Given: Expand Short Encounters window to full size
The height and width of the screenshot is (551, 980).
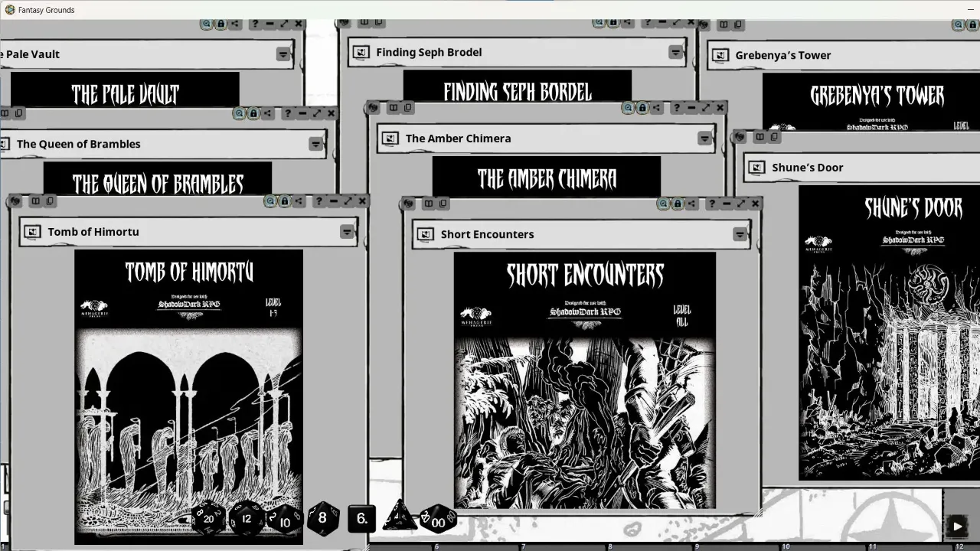Looking at the screenshot, I should tap(741, 204).
